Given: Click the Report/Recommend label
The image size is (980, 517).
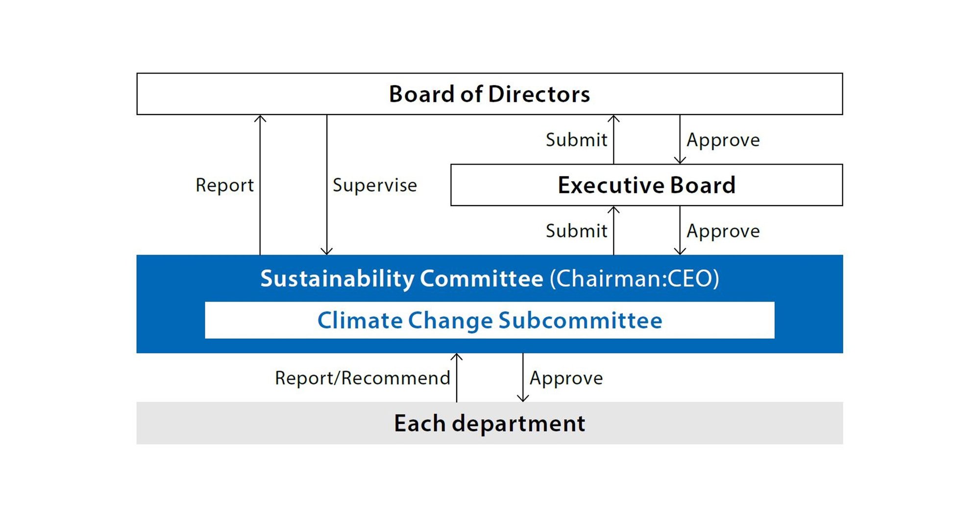Looking at the screenshot, I should (363, 378).
